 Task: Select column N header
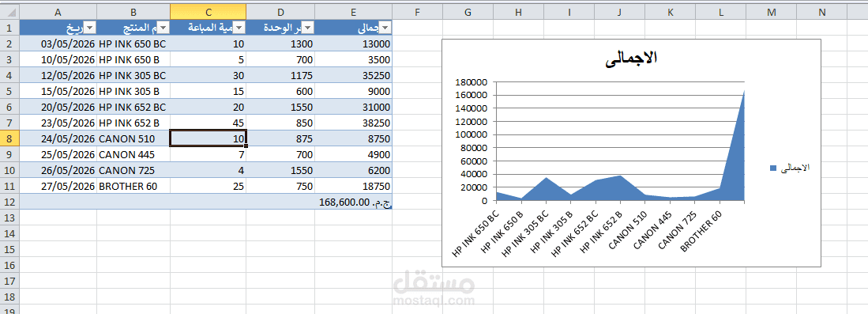[x=823, y=12]
